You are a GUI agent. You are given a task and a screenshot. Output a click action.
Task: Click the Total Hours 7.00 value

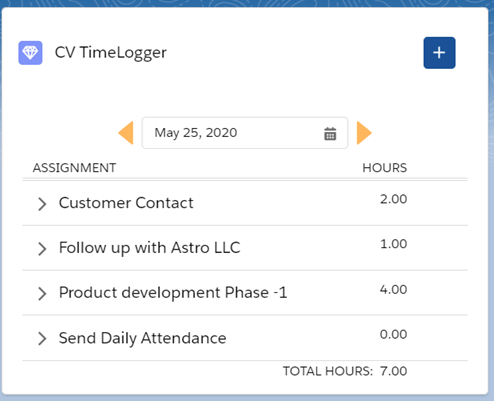393,371
